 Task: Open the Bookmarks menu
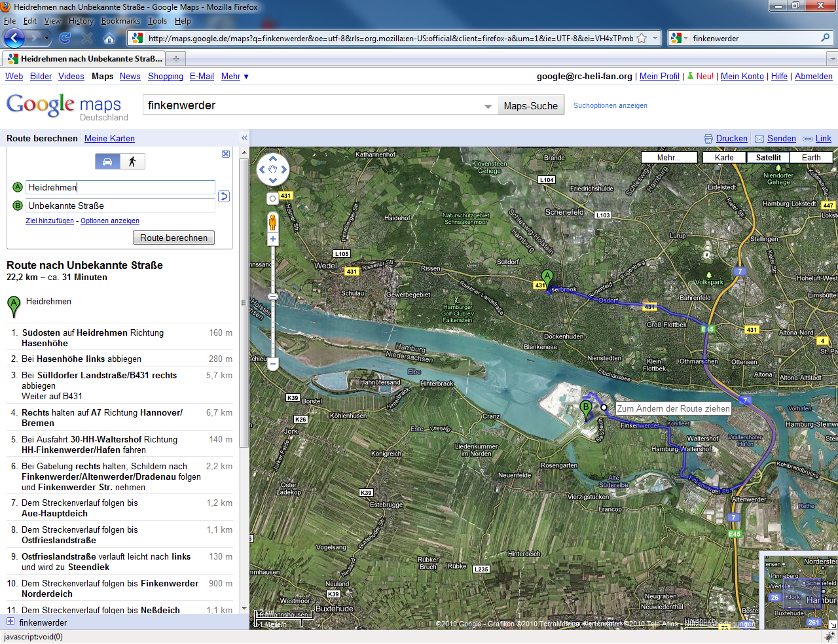click(120, 21)
